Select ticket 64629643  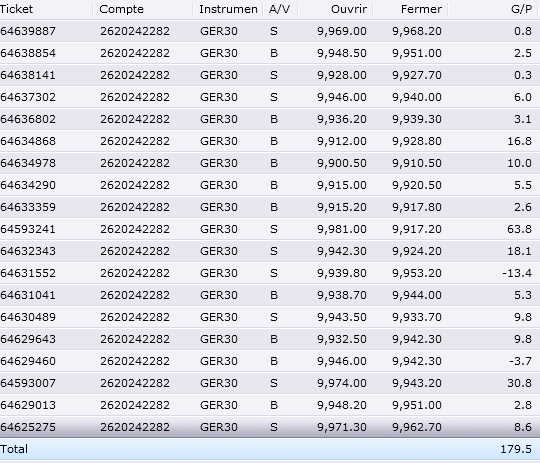point(28,339)
